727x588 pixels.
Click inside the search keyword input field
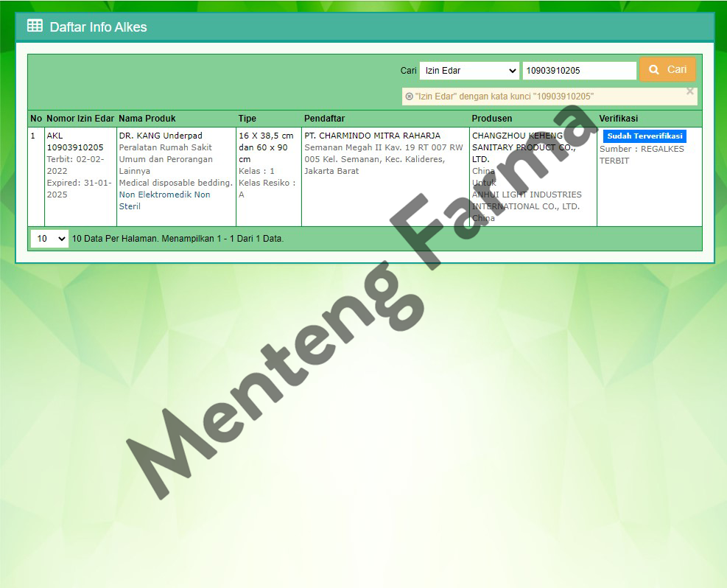580,70
